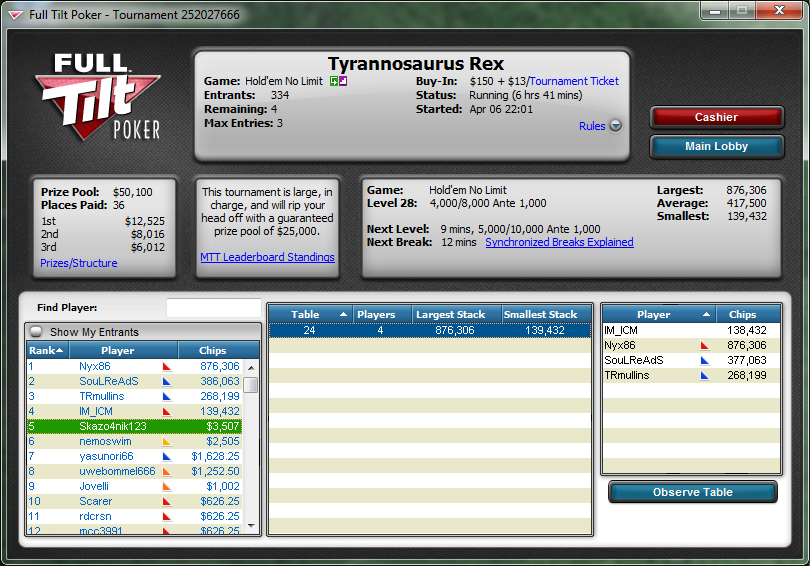Open MTT Leaderboard Standings link
810x566 pixels.
pos(267,257)
